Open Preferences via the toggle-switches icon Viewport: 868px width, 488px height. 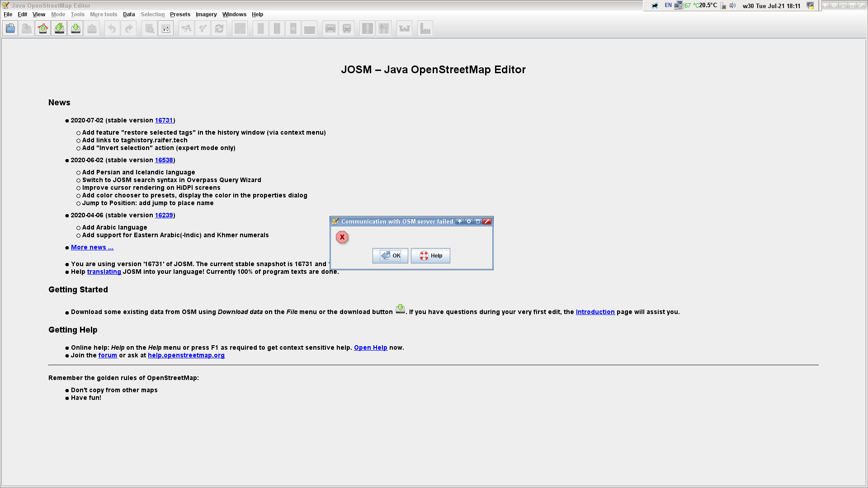tap(166, 28)
